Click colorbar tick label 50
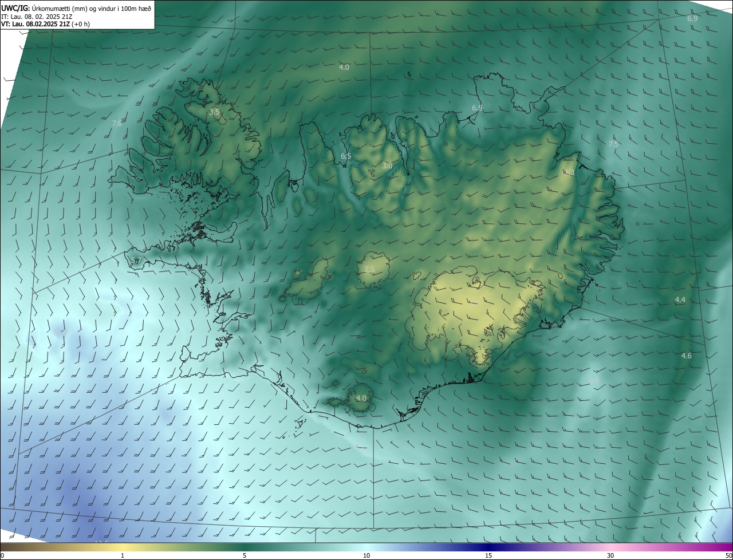733x560 pixels. click(x=728, y=556)
